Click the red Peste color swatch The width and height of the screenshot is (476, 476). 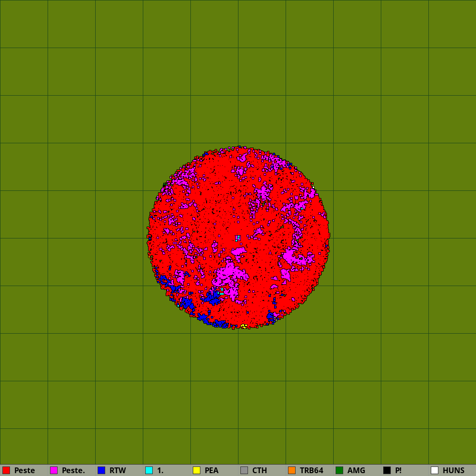tap(6, 470)
